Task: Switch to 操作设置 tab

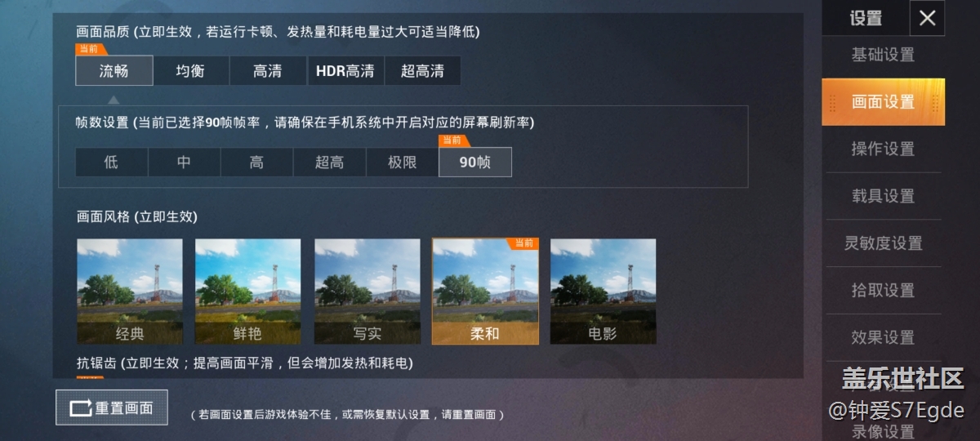Action: tap(883, 149)
